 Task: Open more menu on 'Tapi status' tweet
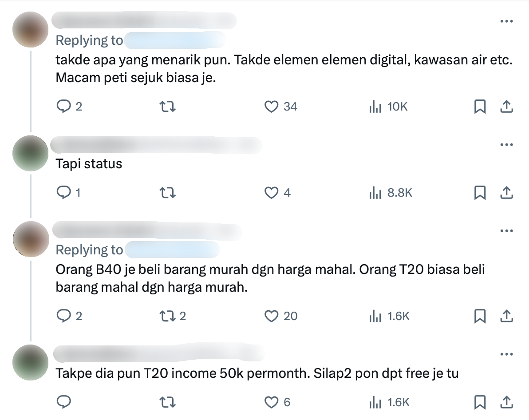(506, 145)
